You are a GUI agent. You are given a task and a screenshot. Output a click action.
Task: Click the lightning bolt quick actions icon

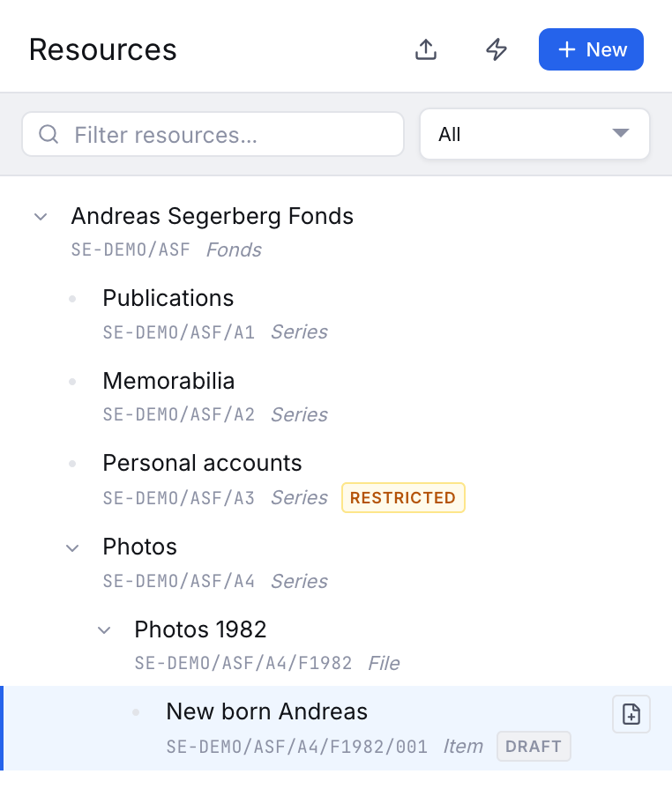pos(496,49)
